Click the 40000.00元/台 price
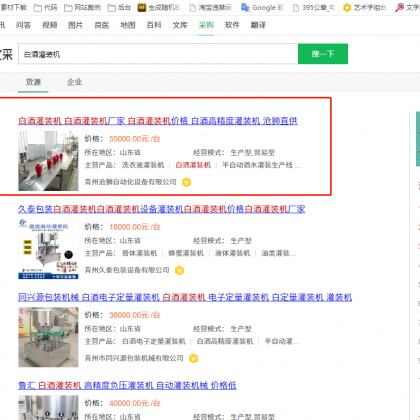420x420 pixels. (135, 403)
